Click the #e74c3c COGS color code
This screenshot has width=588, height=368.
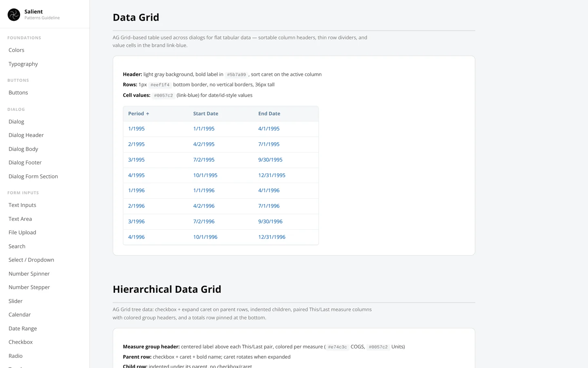pos(337,347)
